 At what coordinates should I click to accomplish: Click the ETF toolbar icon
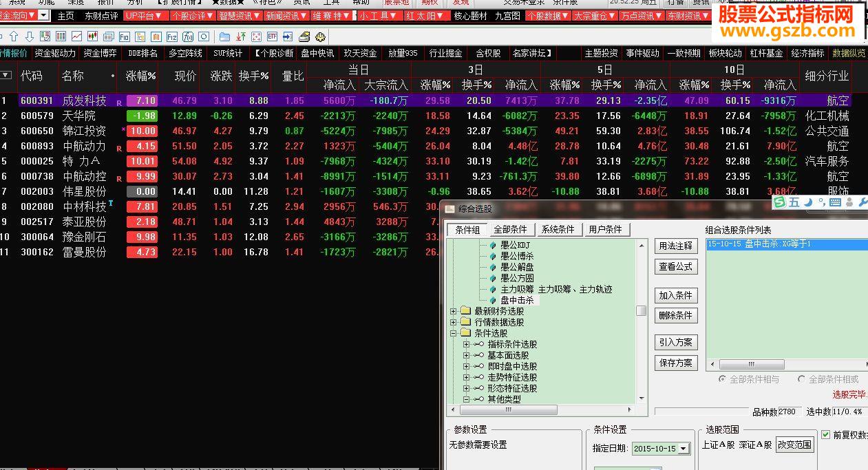tap(272, 36)
